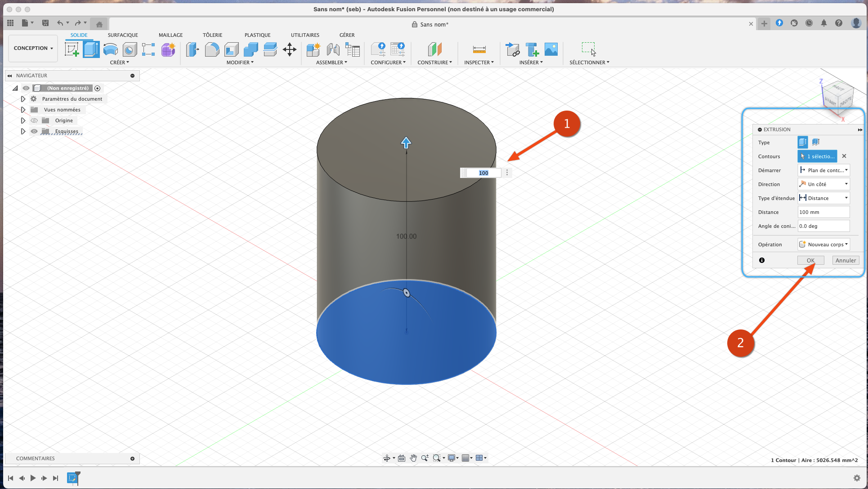Click the Revolve tool icon
The width and height of the screenshot is (868, 489).
click(110, 49)
